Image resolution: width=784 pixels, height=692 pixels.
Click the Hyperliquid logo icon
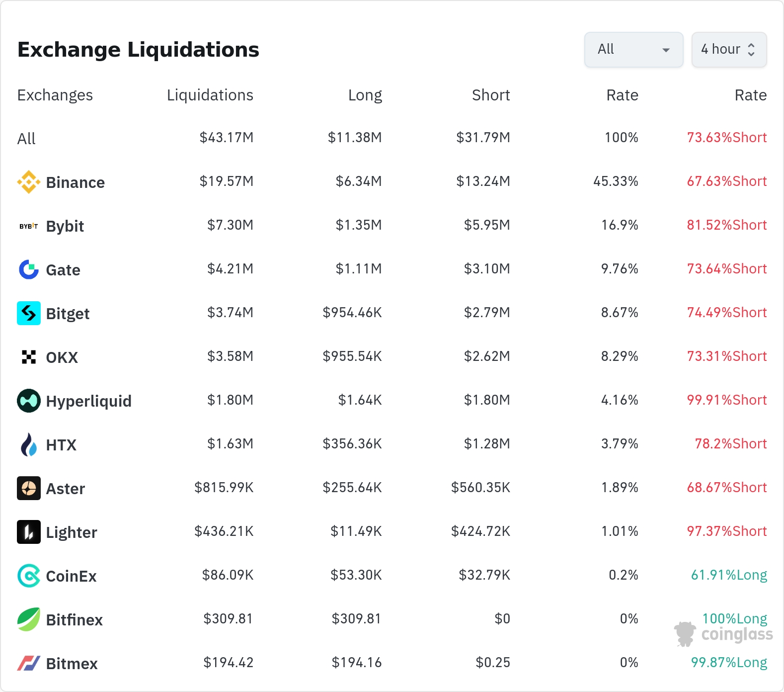tap(29, 401)
